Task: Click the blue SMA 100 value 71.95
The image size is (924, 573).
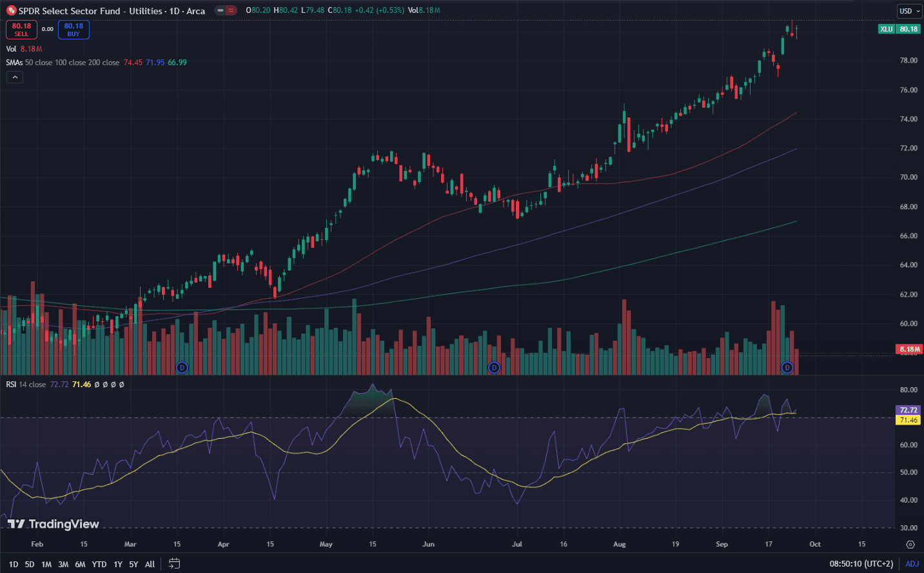Action: pyautogui.click(x=155, y=63)
